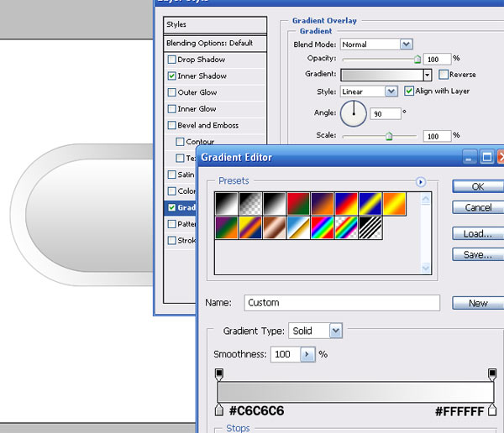
Task: Open the Presets flyout menu arrow
Action: tap(421, 182)
